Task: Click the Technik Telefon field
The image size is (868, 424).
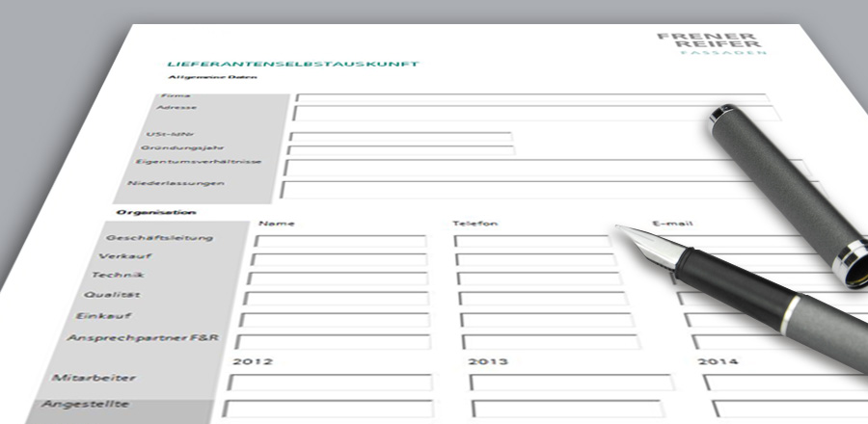Action: [x=540, y=278]
